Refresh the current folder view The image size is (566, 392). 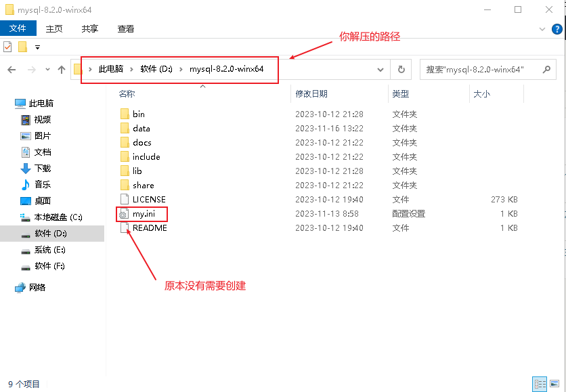(x=401, y=69)
